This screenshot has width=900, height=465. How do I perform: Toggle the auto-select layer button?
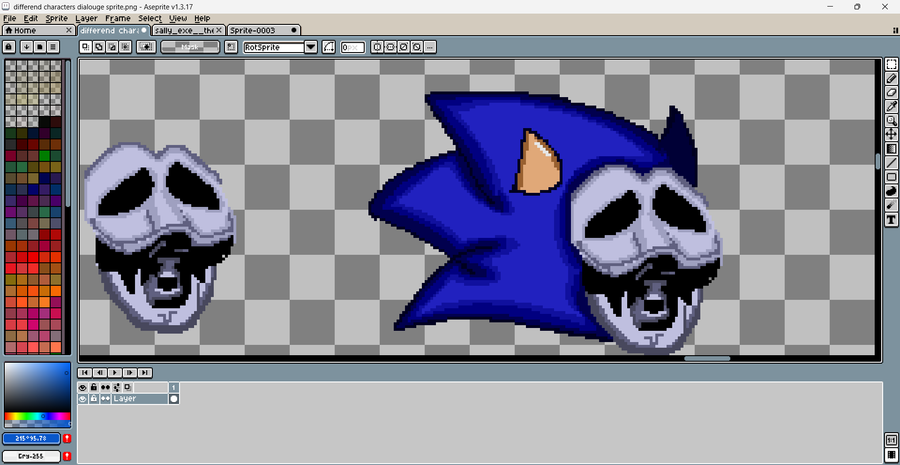point(147,47)
